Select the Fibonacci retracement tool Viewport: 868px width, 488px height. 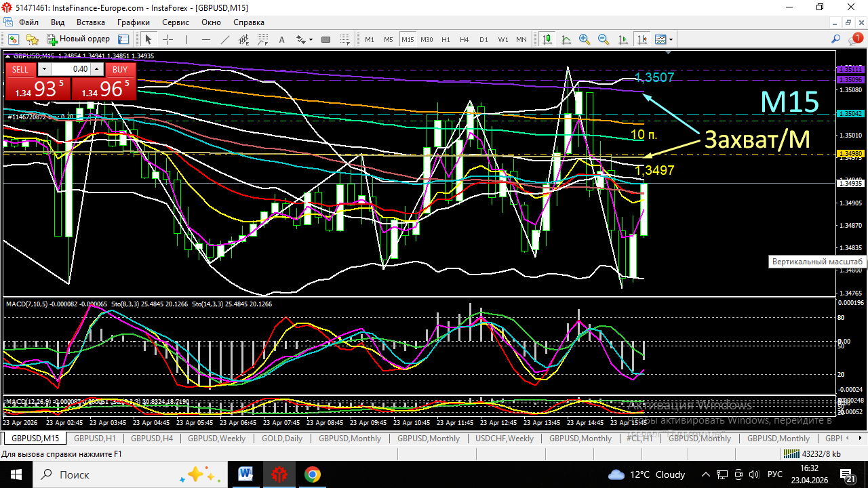tap(262, 39)
